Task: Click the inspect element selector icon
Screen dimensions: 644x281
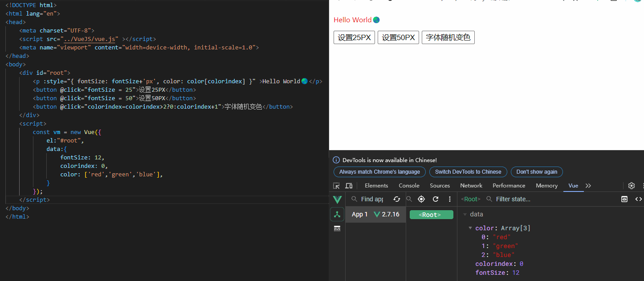Action: point(337,186)
